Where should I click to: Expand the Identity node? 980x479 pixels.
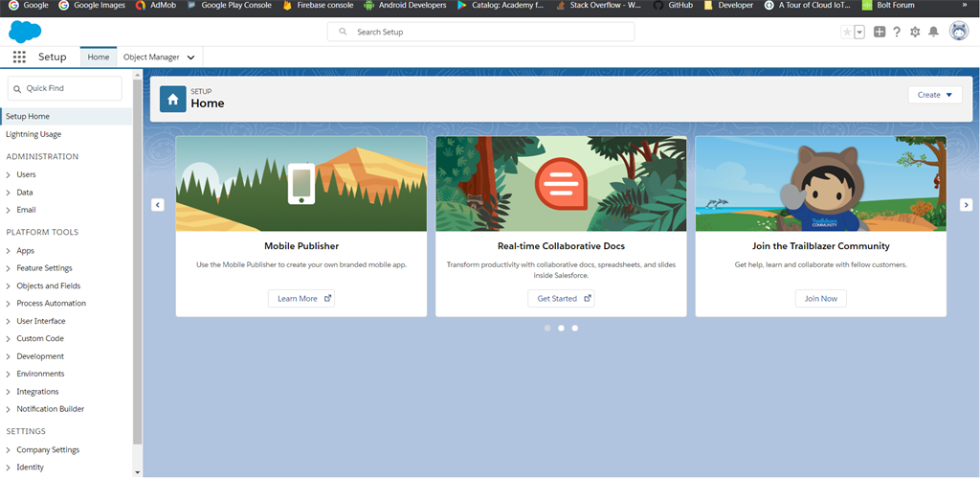point(8,468)
